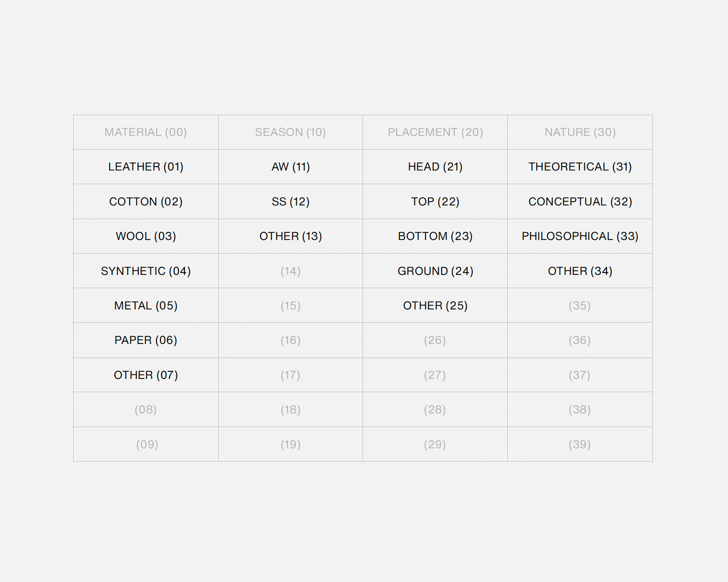Click the LEATHER (01) cell
This screenshot has height=582, width=728.
[146, 167]
